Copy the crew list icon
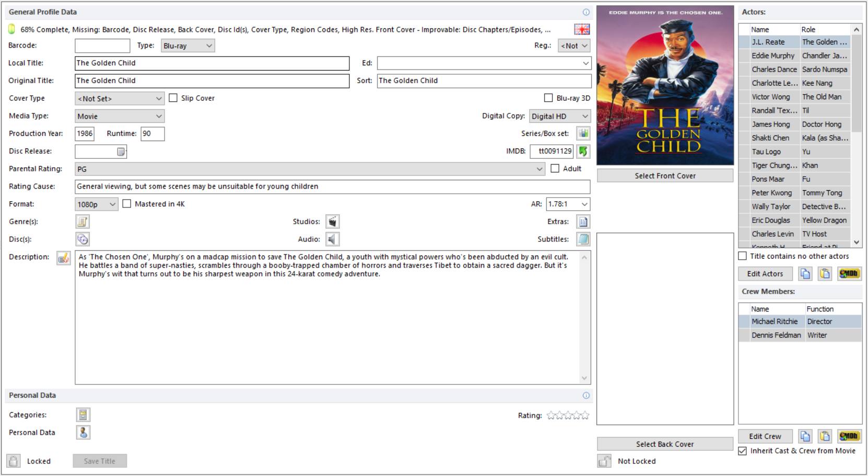This screenshot has height=476, width=868. 805,436
